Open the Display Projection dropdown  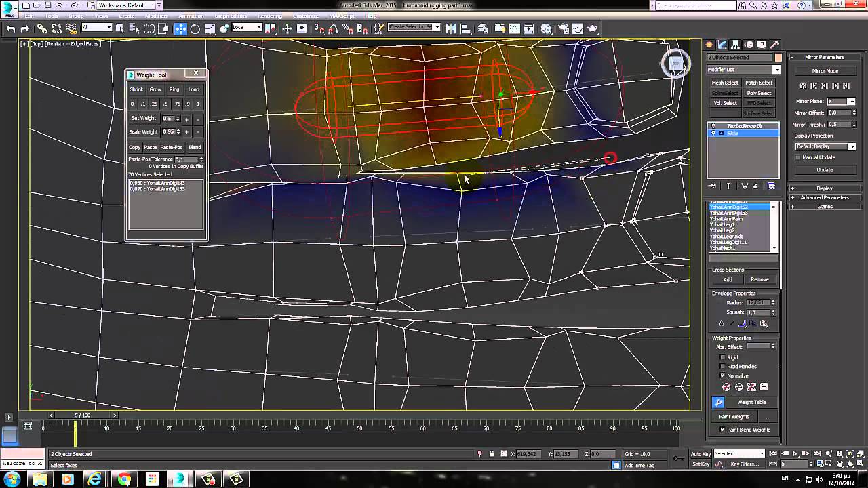825,146
